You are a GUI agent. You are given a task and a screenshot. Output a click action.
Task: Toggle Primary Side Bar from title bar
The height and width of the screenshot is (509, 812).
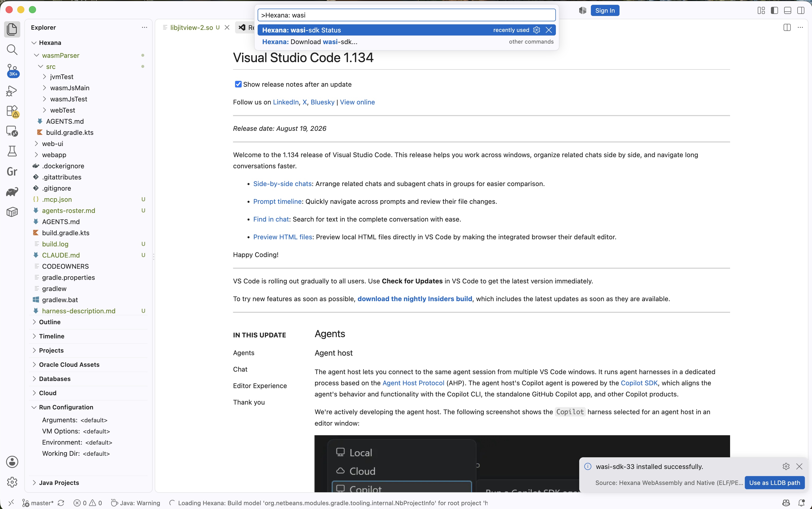[x=774, y=10]
